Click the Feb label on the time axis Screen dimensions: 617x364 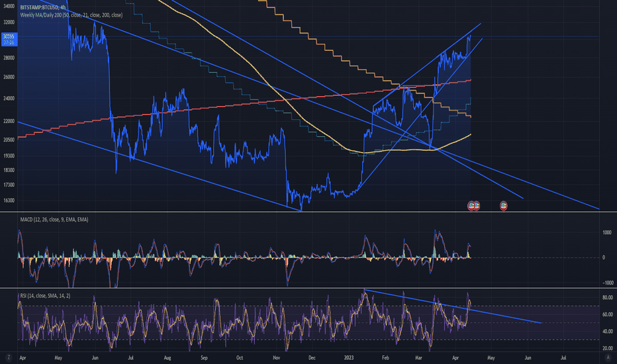click(385, 357)
